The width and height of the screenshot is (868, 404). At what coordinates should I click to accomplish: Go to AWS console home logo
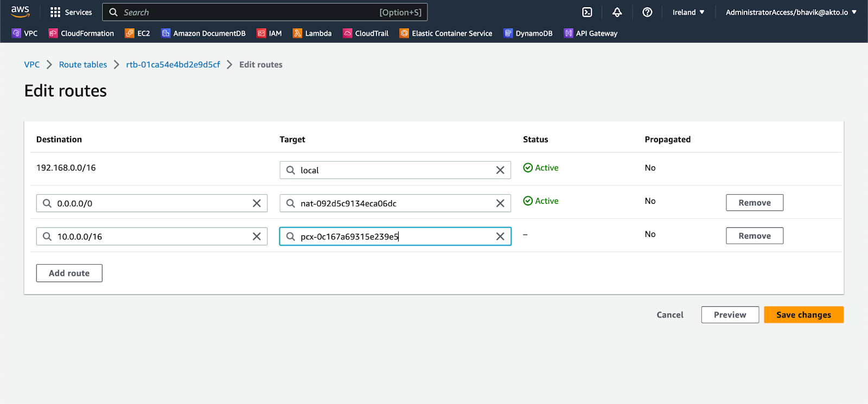(20, 11)
